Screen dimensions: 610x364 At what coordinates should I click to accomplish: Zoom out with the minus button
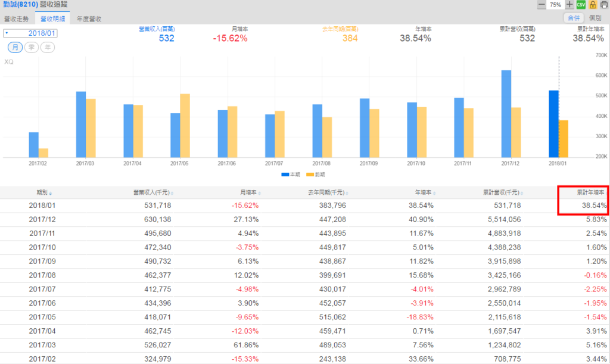[x=541, y=5]
